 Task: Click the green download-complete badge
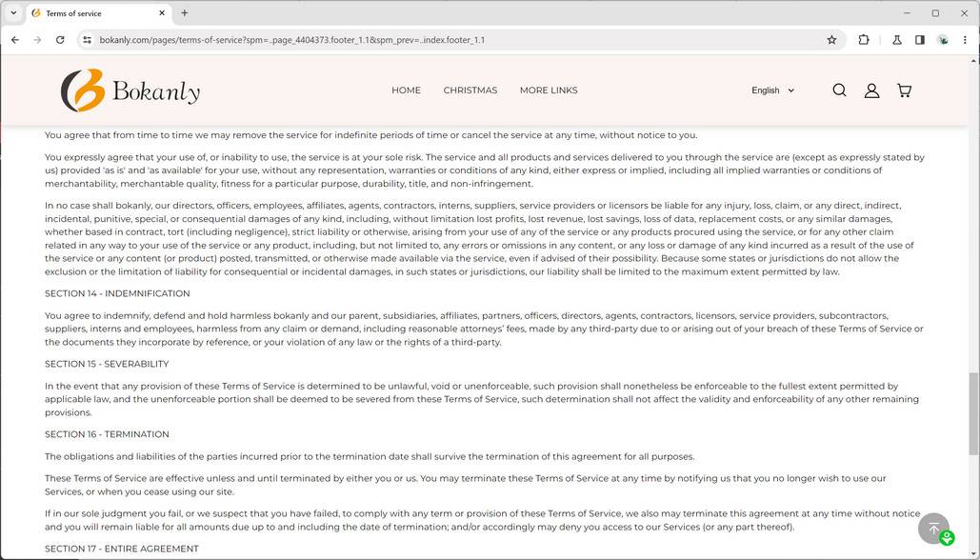pyautogui.click(x=946, y=537)
